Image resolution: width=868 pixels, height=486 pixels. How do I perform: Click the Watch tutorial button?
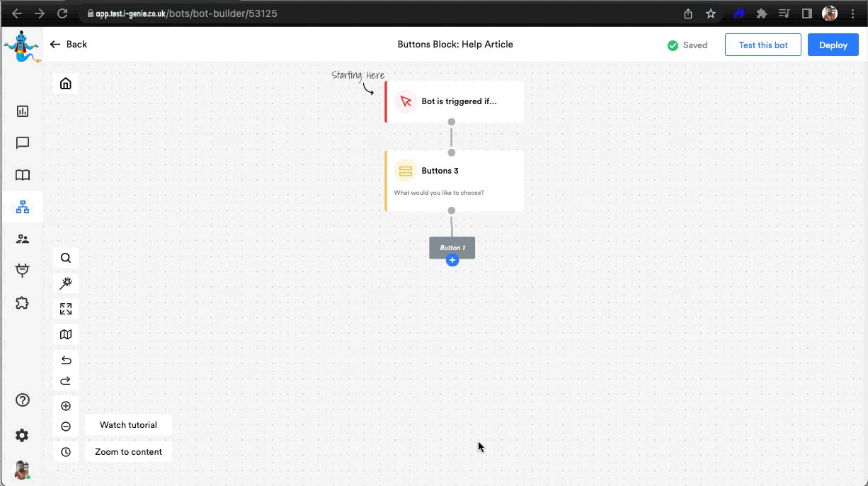point(128,425)
